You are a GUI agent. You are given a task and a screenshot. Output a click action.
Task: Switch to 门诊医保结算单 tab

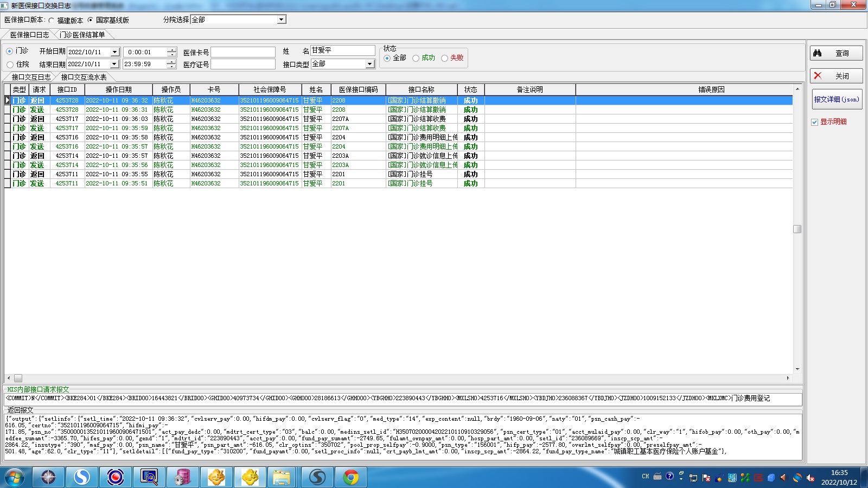click(x=82, y=35)
